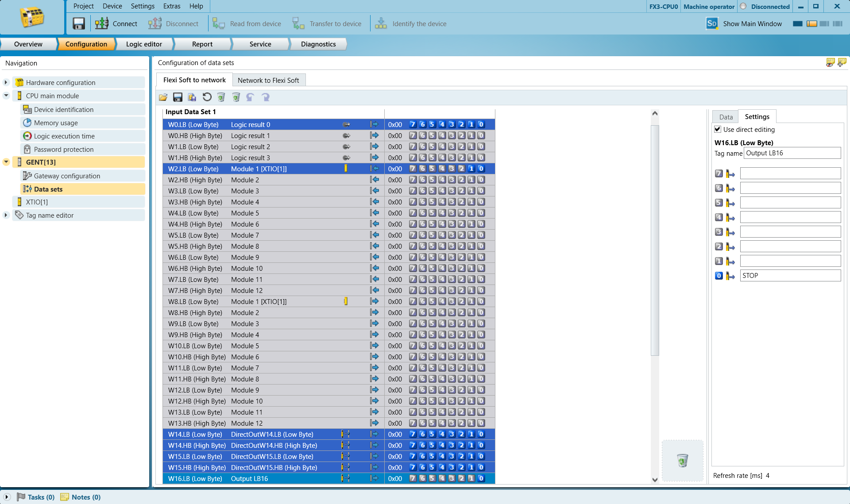850x504 pixels.
Task: Click the Tag name input field
Action: (x=792, y=153)
